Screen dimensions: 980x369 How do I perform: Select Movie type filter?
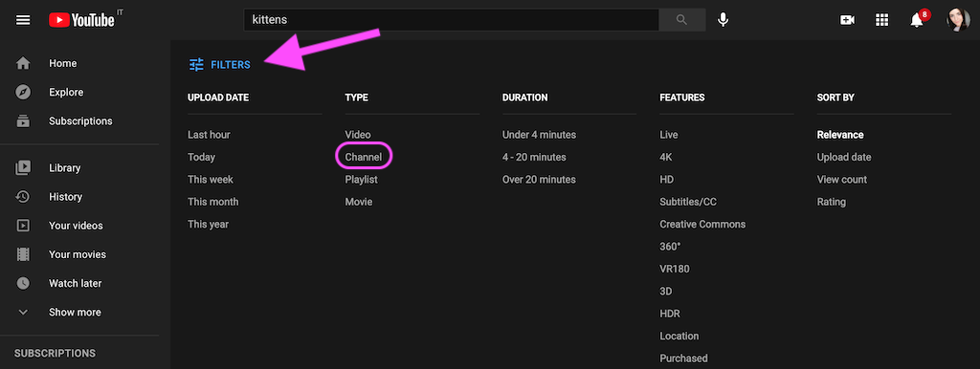tap(359, 203)
